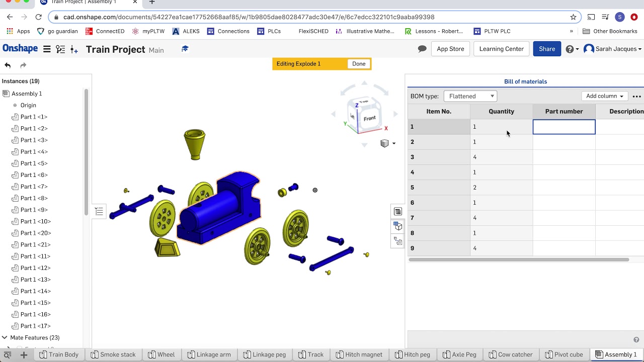This screenshot has height=362, width=644.
Task: Open Other Bookmarks folder
Action: pyautogui.click(x=610, y=31)
